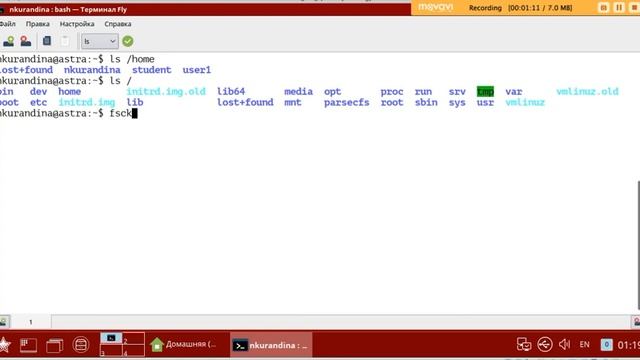The height and width of the screenshot is (360, 640).
Task: Open the Настройка menu
Action: tap(77, 24)
